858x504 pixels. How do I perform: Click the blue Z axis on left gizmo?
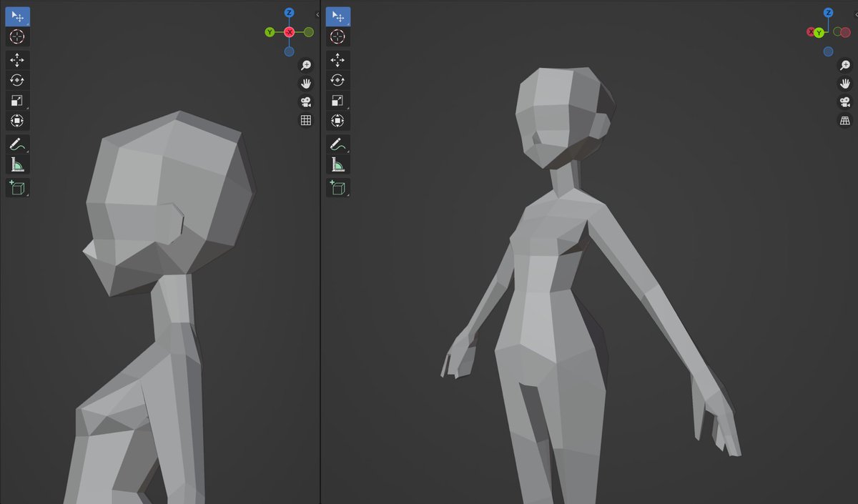[x=289, y=13]
